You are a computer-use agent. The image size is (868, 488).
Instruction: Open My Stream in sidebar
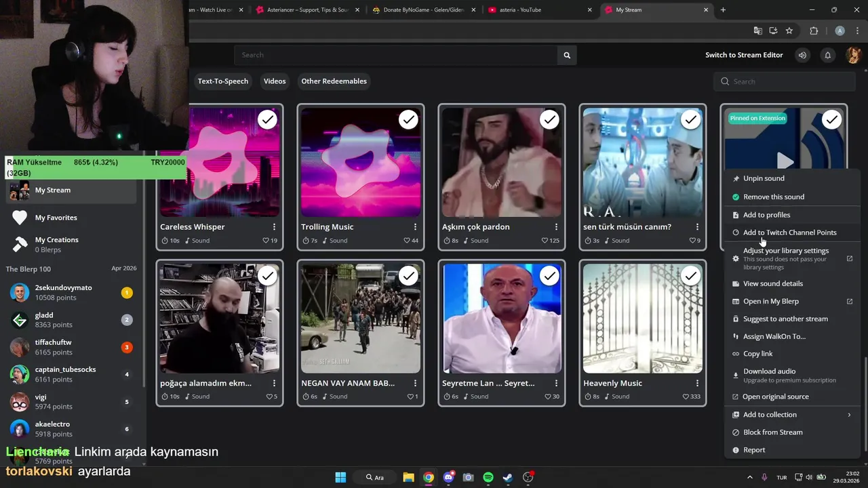point(72,190)
